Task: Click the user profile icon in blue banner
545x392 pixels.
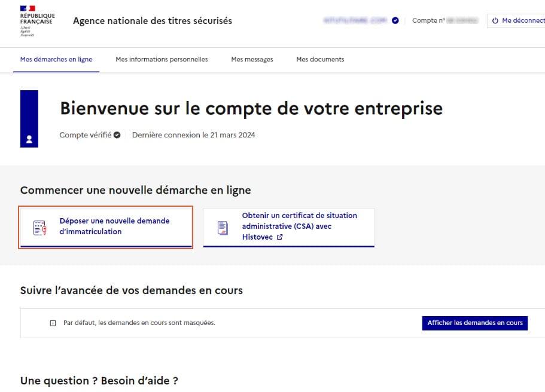Action: [29, 139]
